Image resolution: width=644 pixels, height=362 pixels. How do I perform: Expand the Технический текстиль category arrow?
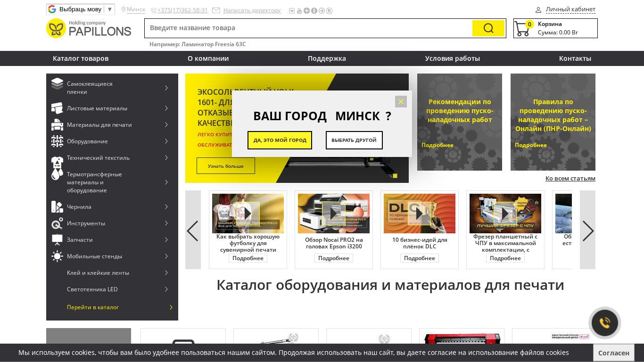(166, 158)
